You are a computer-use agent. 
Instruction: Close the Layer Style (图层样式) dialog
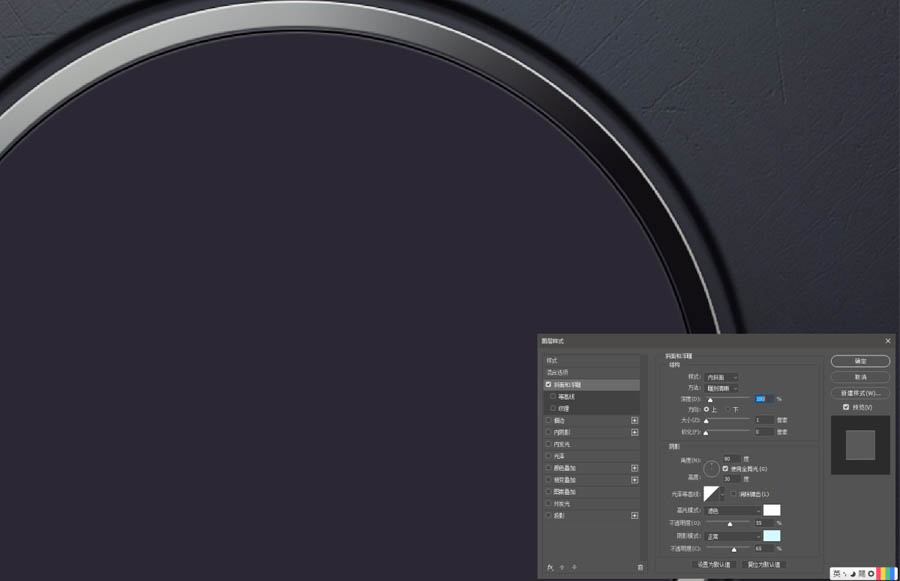tap(888, 341)
